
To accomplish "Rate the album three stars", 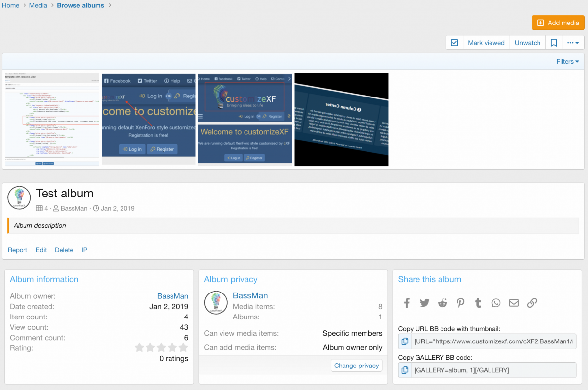I will pyautogui.click(x=161, y=348).
